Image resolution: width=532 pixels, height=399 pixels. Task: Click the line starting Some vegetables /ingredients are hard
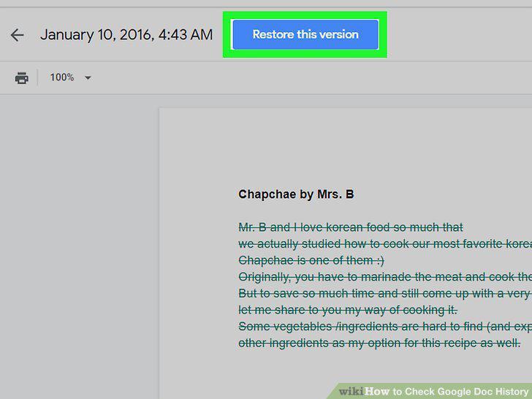[x=385, y=327]
